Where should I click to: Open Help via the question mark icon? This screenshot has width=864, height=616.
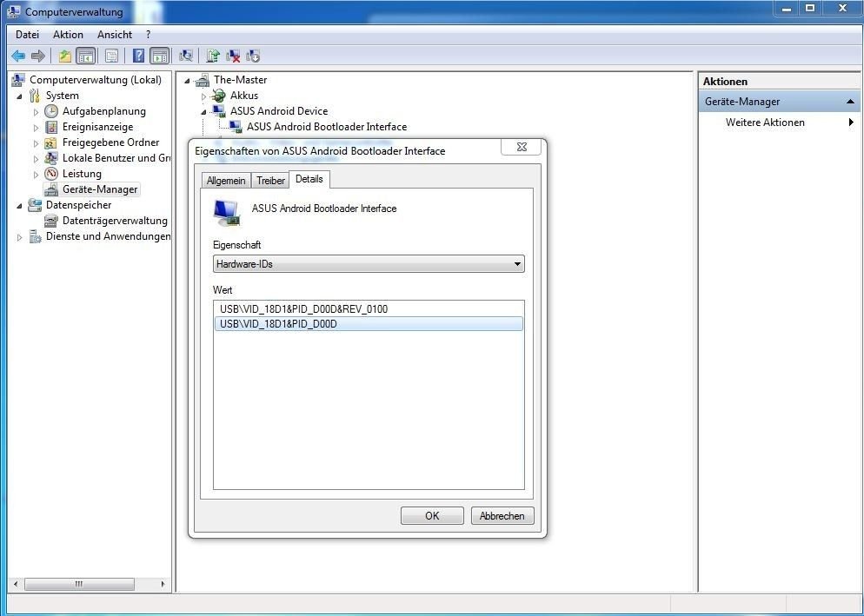[x=139, y=56]
